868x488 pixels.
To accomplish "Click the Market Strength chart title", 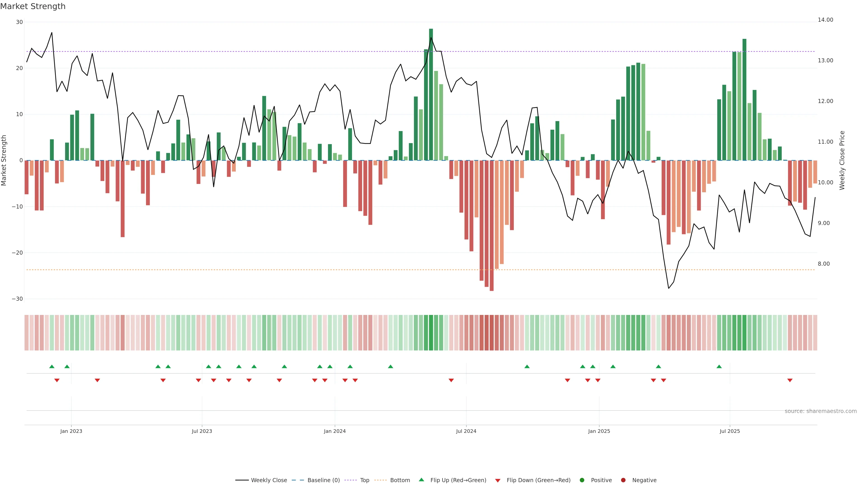I will [x=33, y=6].
